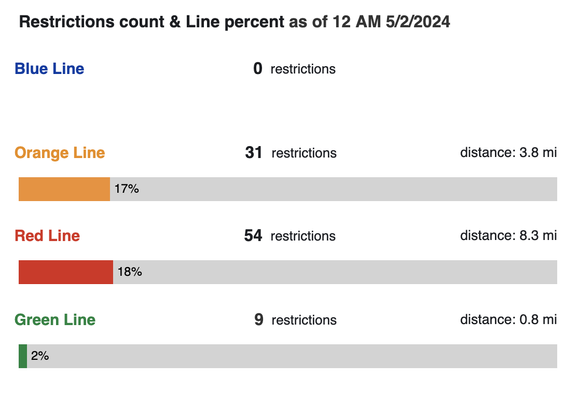Viewport: 579px width, 397px height.
Task: Click the distance: 8.3 mi text
Action: (x=508, y=235)
